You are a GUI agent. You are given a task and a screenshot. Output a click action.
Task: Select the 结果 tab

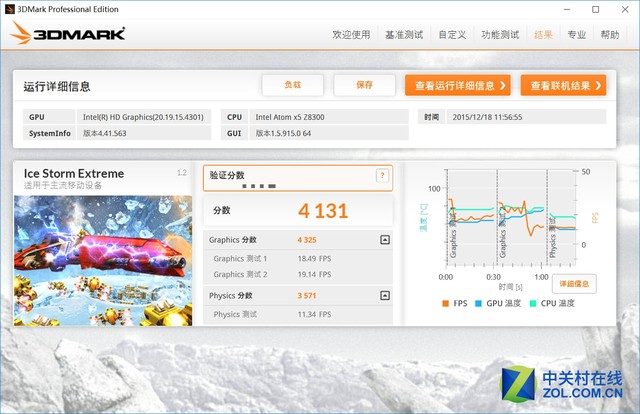(x=543, y=35)
